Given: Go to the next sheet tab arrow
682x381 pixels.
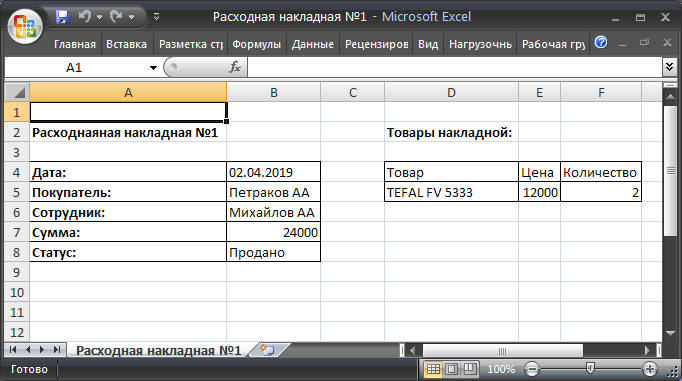Looking at the screenshot, I should 42,350.
